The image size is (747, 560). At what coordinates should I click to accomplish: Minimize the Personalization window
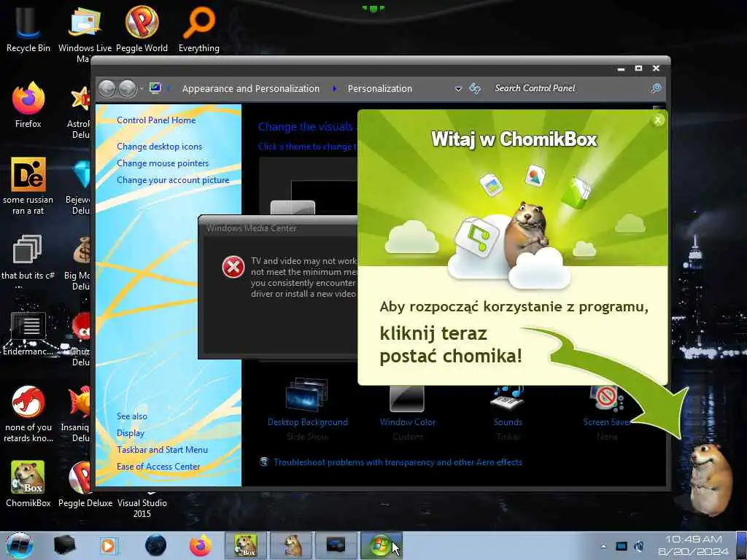(621, 69)
